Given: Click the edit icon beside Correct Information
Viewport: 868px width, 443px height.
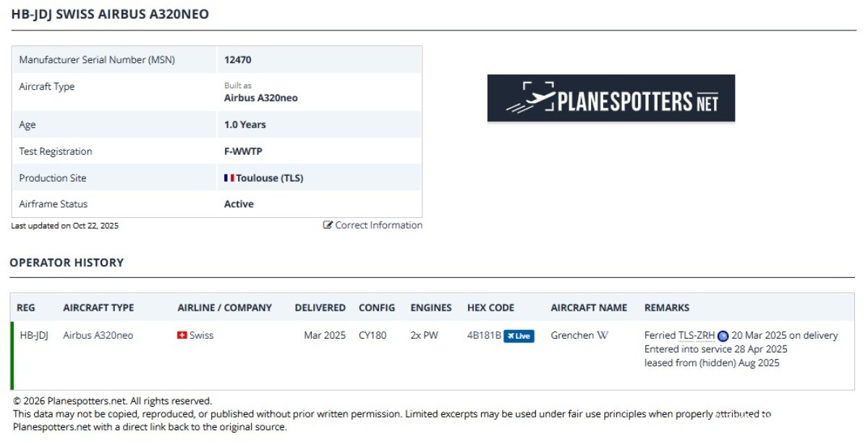Looking at the screenshot, I should (328, 225).
